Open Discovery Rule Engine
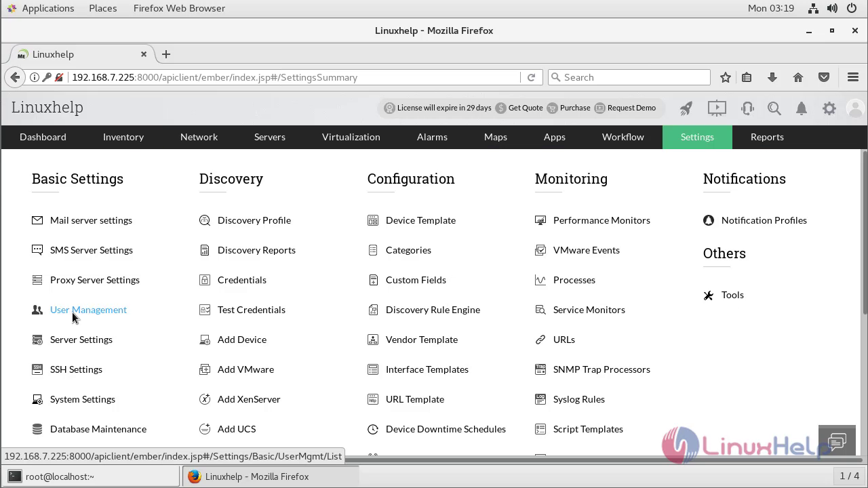868x488 pixels. [x=433, y=310]
